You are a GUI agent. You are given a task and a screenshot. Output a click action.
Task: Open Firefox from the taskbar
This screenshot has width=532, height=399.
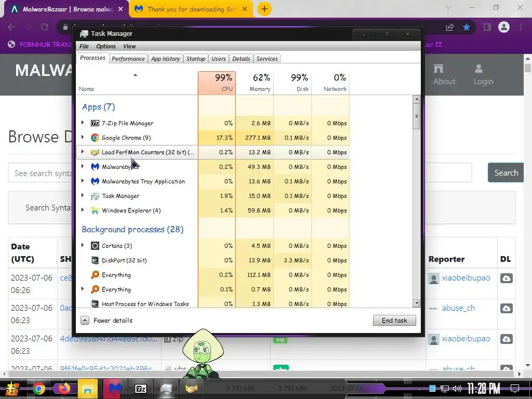pyautogui.click(x=64, y=389)
